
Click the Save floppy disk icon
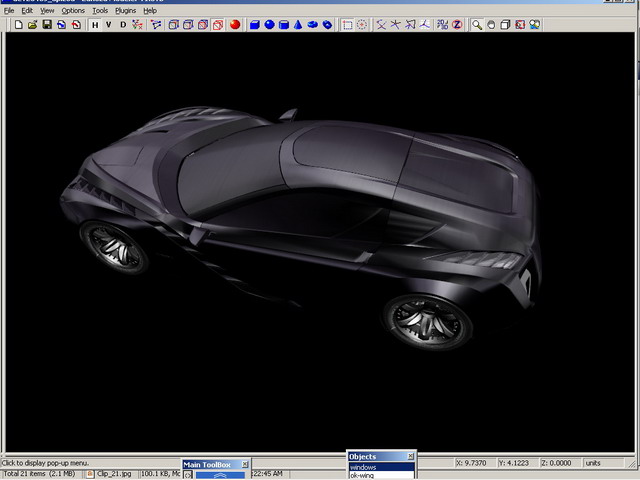47,24
